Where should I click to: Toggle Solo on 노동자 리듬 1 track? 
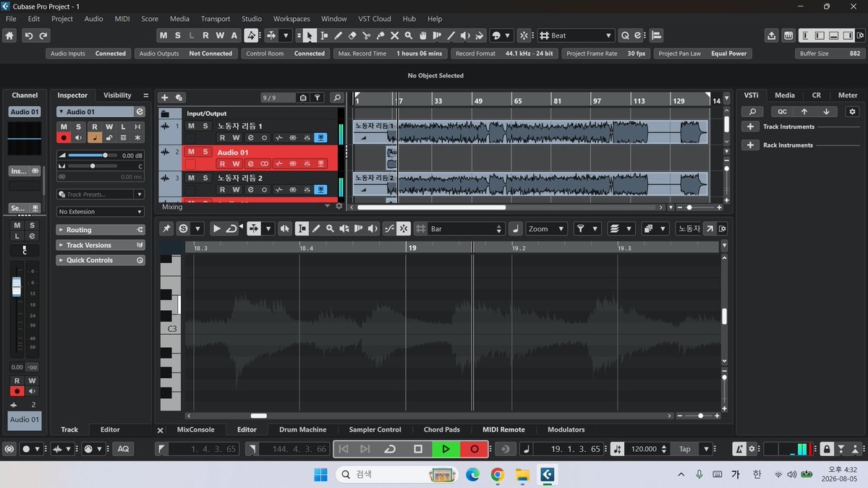tap(205, 126)
